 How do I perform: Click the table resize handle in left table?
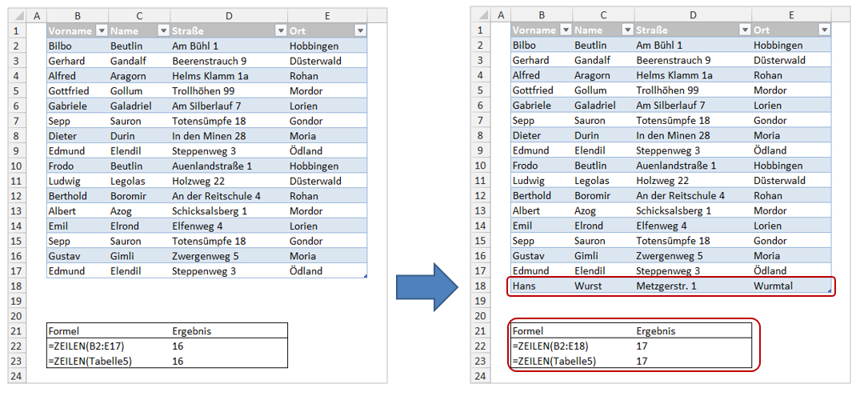365,276
